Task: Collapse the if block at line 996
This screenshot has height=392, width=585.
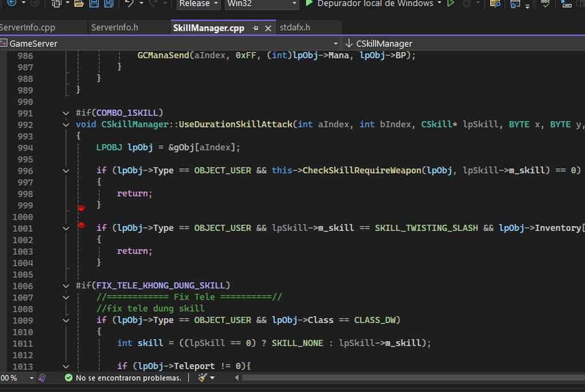Action: point(66,171)
